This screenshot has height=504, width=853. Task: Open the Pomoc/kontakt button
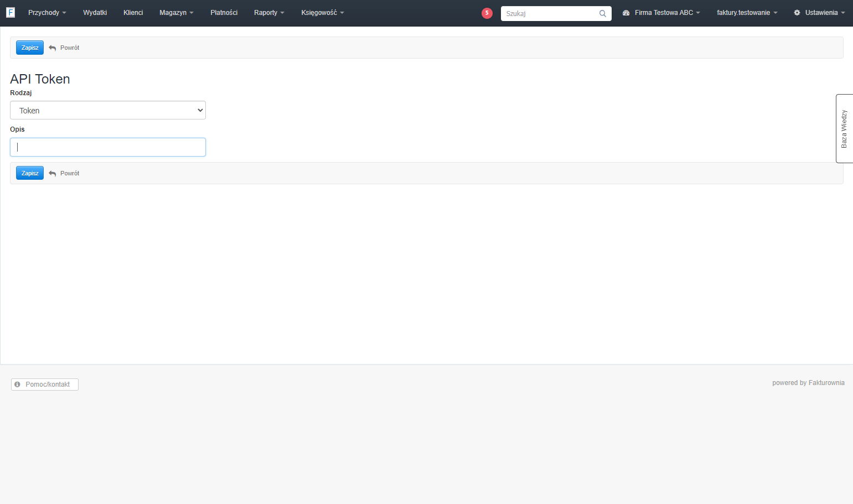(x=45, y=385)
